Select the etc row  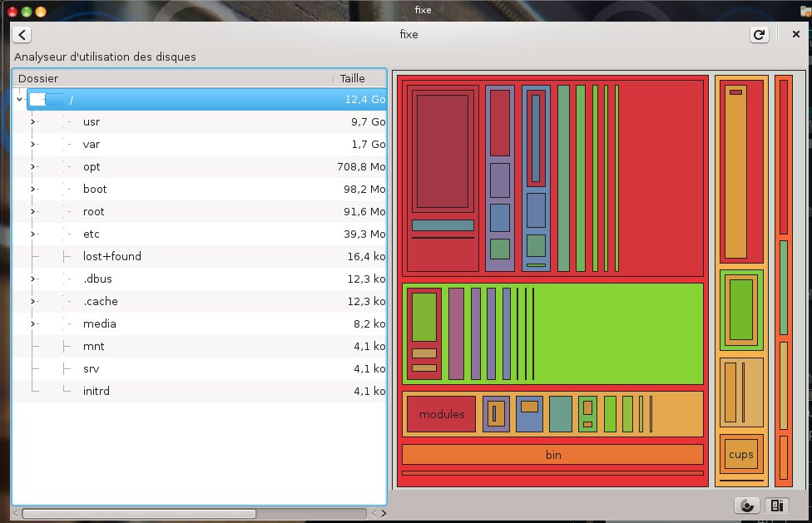click(x=200, y=234)
